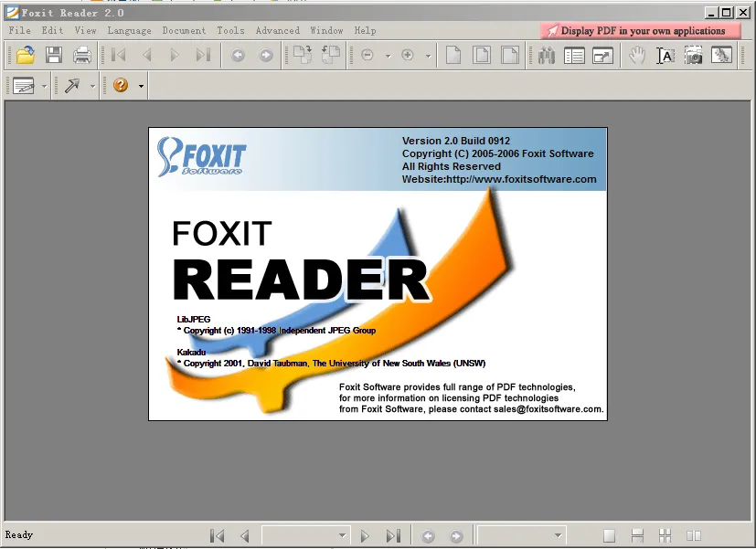Select Continuous Facing layout in status bar

[665, 535]
